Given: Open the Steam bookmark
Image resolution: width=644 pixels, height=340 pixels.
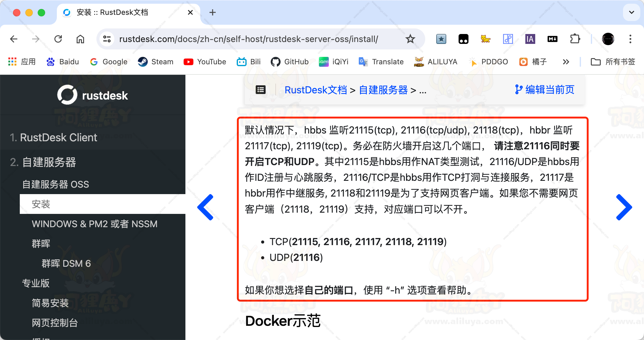Looking at the screenshot, I should coord(155,62).
